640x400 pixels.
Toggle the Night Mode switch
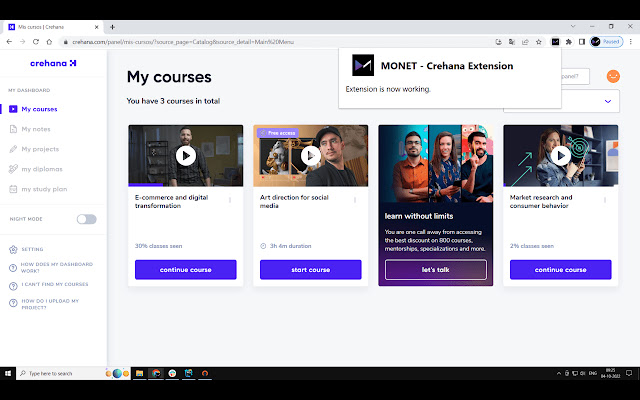point(87,219)
